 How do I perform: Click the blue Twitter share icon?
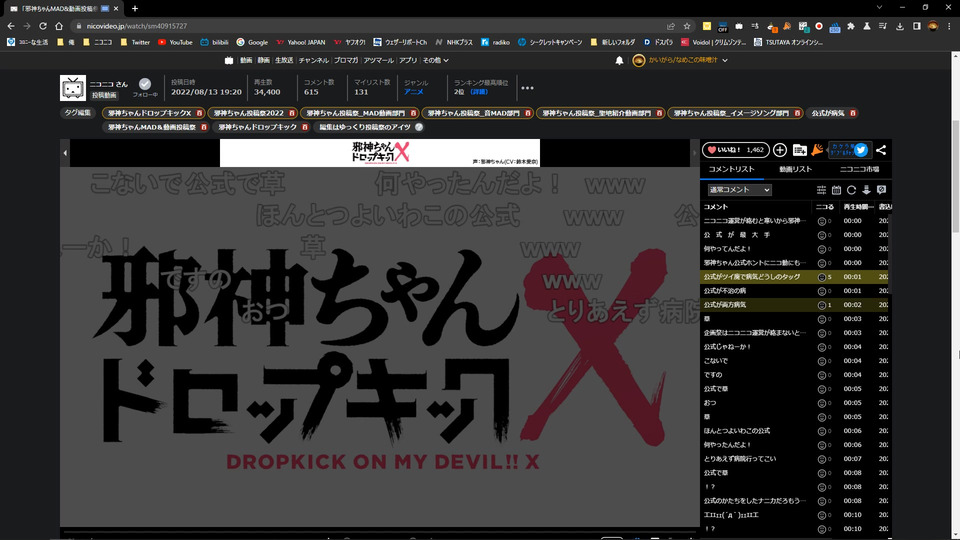pyautogui.click(x=861, y=150)
